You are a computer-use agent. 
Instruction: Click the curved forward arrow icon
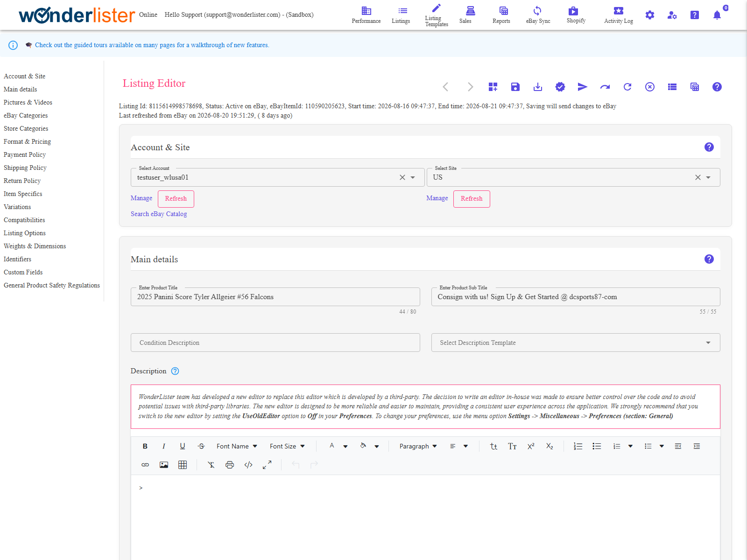[605, 87]
